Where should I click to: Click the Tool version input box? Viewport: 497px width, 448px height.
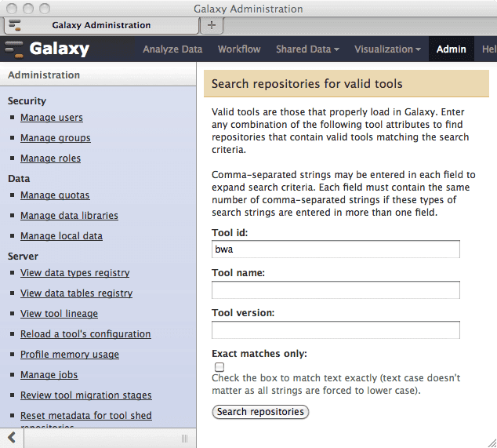tap(336, 330)
